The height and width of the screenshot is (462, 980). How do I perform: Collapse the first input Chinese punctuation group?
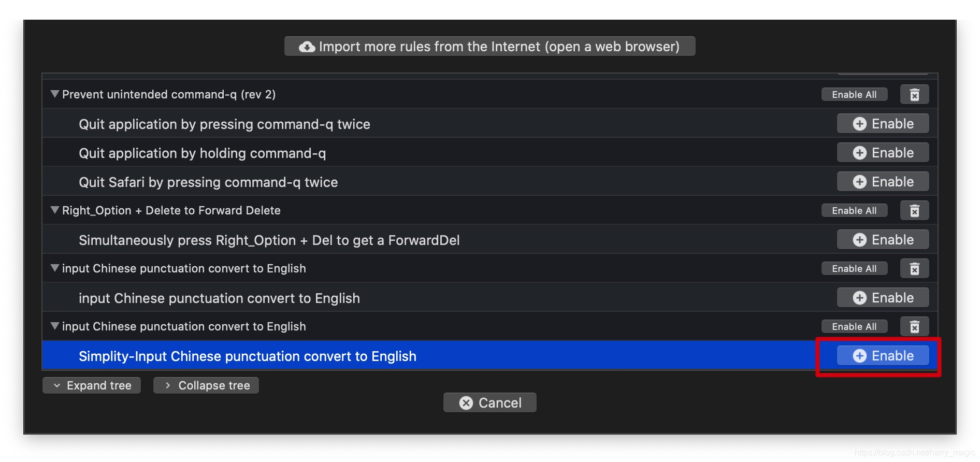click(x=54, y=268)
